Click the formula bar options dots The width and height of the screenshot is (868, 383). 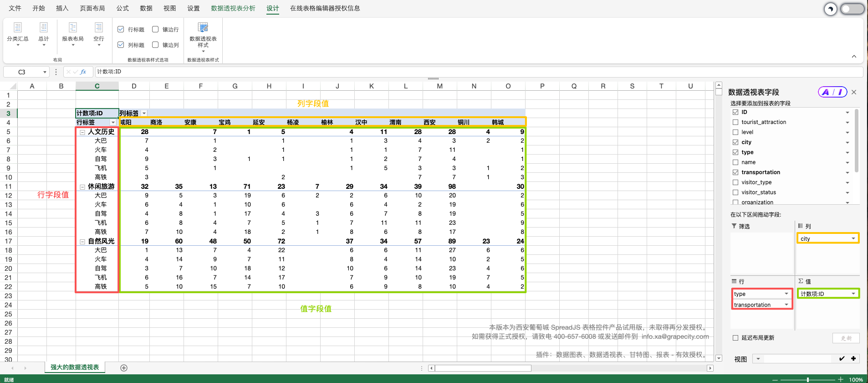pyautogui.click(x=56, y=72)
